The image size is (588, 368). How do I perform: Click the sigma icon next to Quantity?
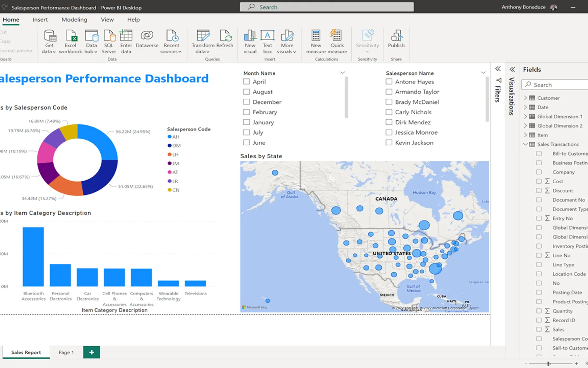548,311
